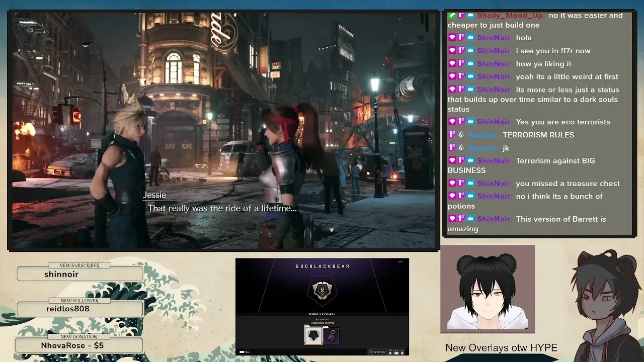Click the gem badge on 'yeah its a little weird' row
The height and width of the screenshot is (362, 644).
[452, 77]
